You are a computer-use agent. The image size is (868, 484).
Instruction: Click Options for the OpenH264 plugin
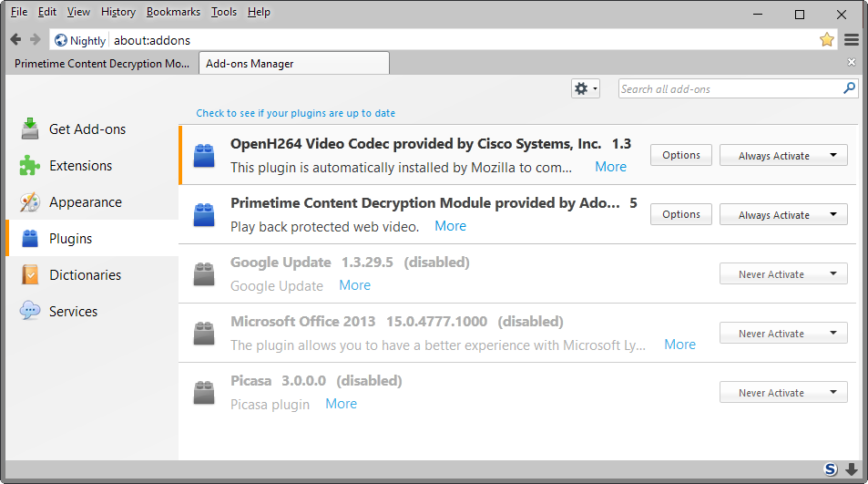[x=681, y=155]
